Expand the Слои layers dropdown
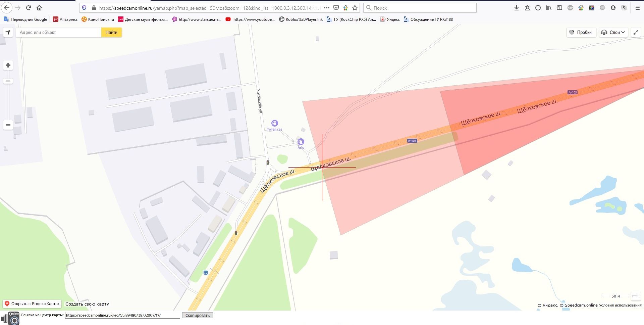The height and width of the screenshot is (325, 644). click(613, 33)
